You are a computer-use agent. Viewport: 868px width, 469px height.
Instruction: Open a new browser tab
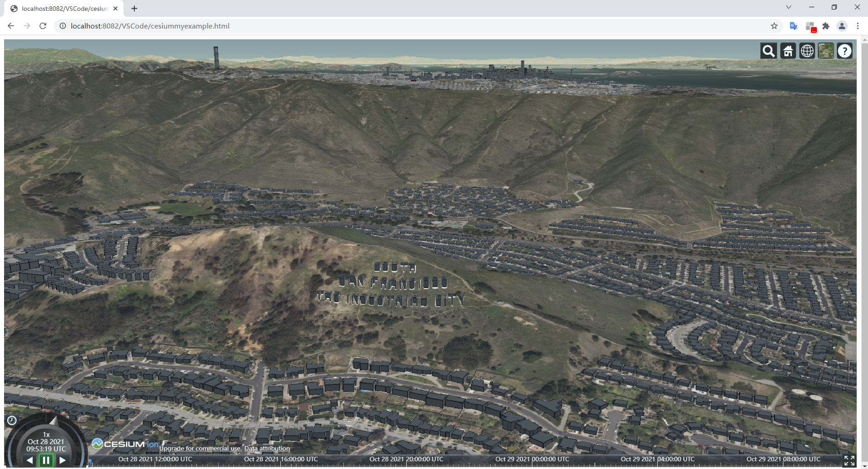(x=134, y=9)
